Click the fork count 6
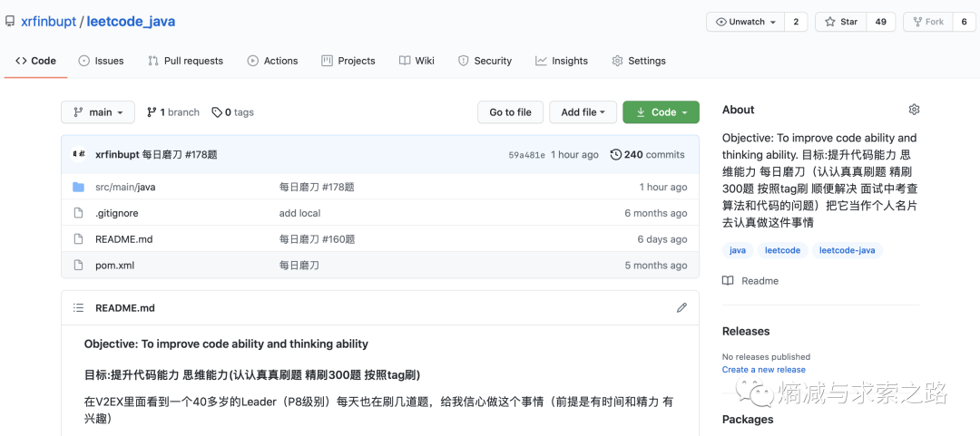The image size is (980, 436). (x=964, y=22)
